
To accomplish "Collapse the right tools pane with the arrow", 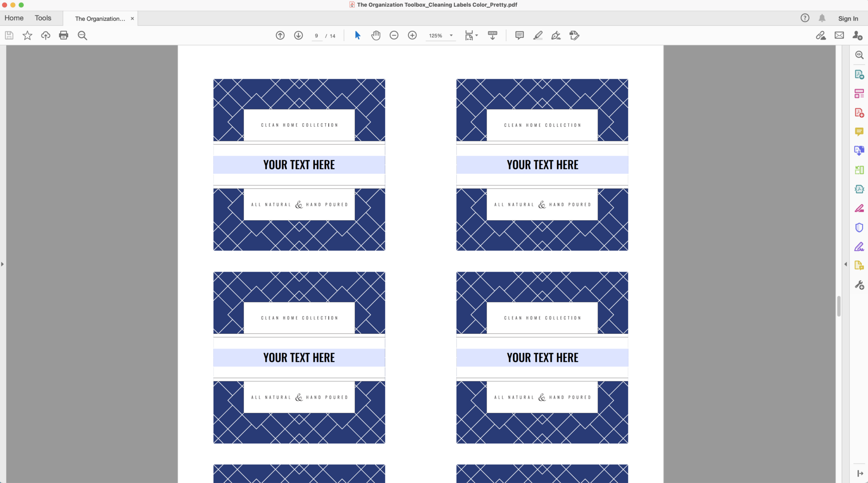I will coord(846,264).
